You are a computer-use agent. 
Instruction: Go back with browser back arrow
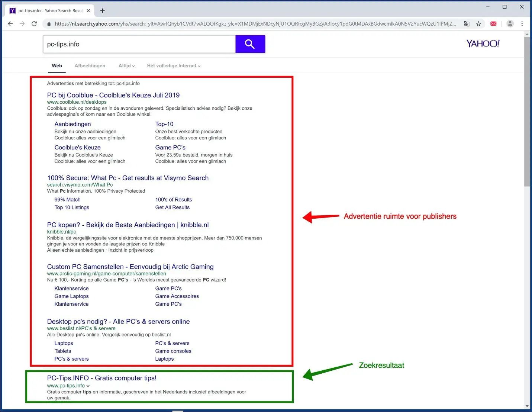(x=10, y=24)
